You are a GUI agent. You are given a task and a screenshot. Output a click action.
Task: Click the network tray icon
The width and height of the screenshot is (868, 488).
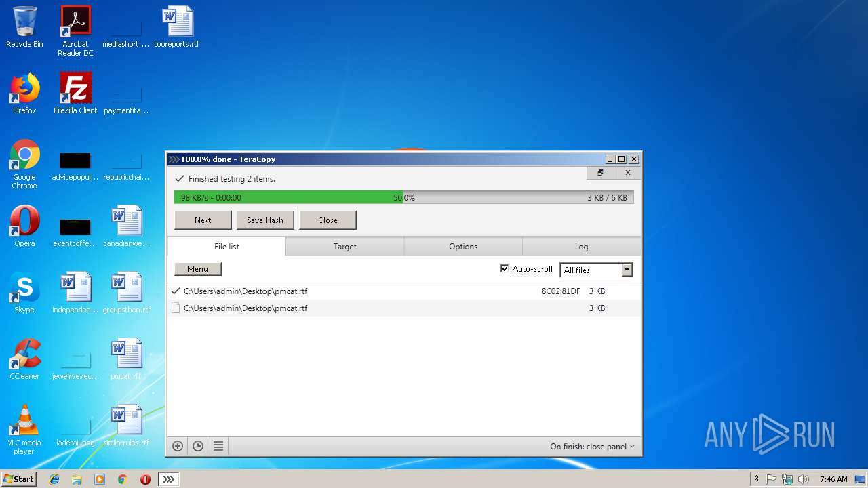coord(787,479)
